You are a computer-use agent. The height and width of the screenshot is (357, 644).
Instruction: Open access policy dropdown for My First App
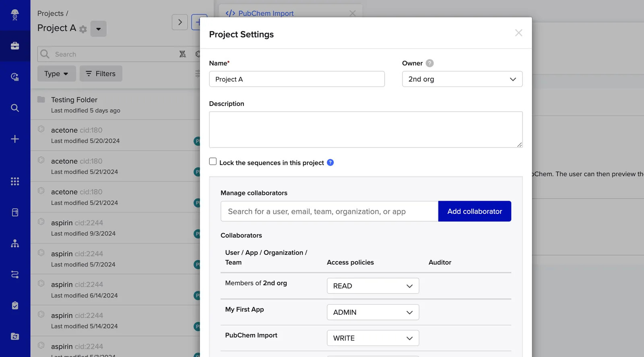pos(373,312)
